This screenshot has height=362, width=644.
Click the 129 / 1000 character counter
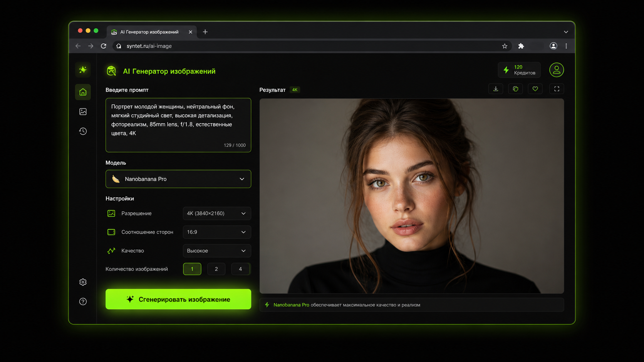pyautogui.click(x=235, y=145)
